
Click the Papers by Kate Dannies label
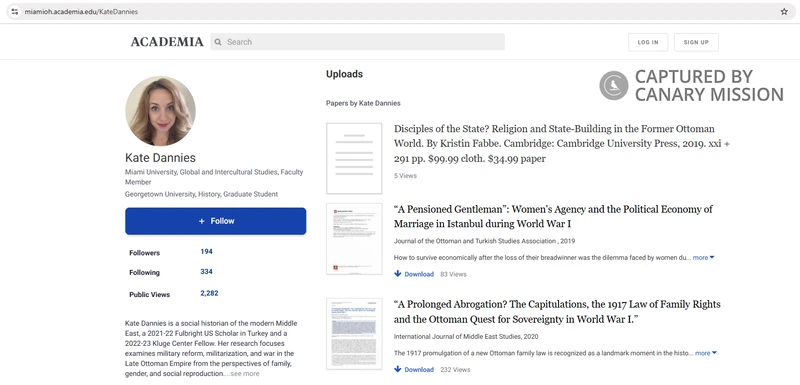[x=363, y=103]
